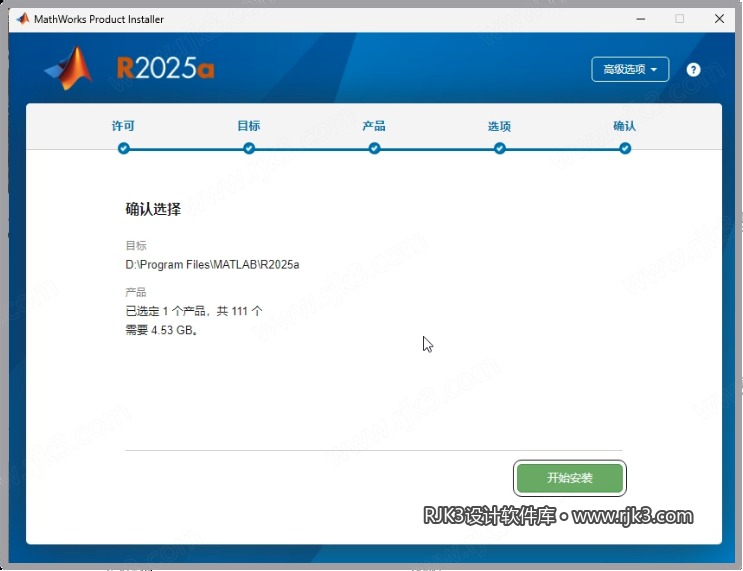Go to the 选项 step

click(x=499, y=127)
